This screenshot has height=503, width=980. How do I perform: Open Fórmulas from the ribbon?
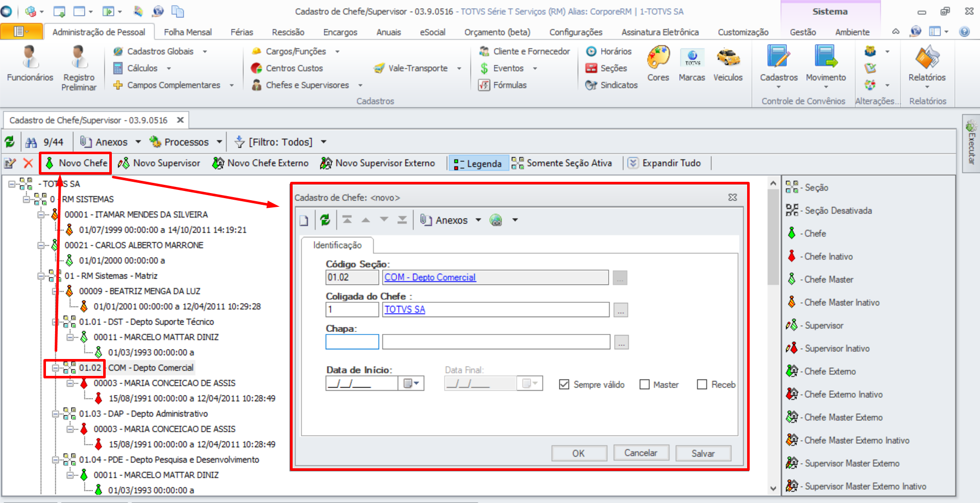[503, 85]
